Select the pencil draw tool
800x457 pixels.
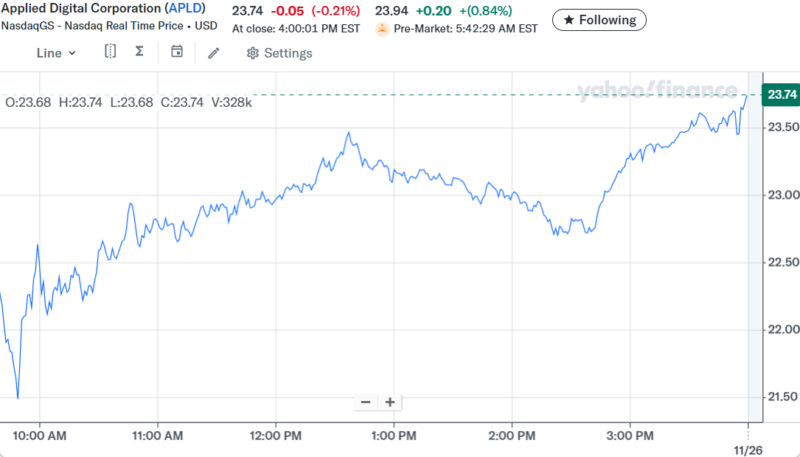click(213, 53)
